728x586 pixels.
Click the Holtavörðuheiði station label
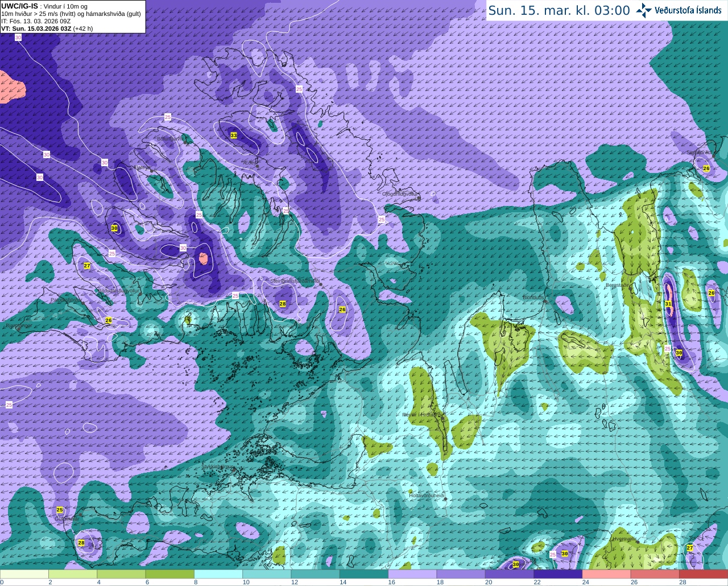tap(427, 496)
